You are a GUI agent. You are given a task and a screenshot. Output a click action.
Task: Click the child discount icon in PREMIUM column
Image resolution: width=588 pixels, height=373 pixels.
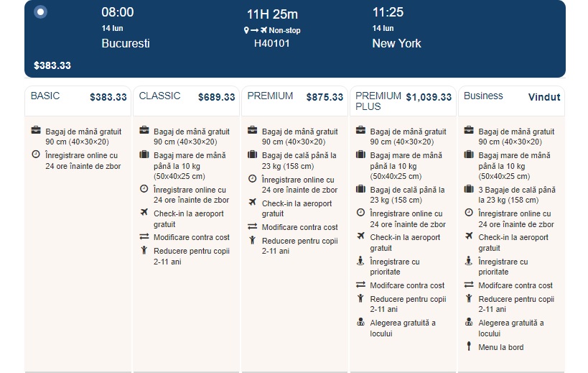253,240
